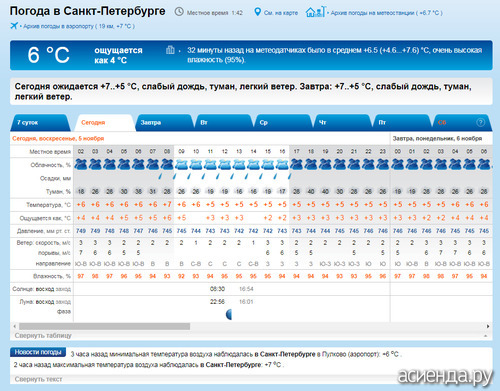Open the Чт forecast tab
Image resolution: width=500 pixels, height=391 pixels.
342,122
